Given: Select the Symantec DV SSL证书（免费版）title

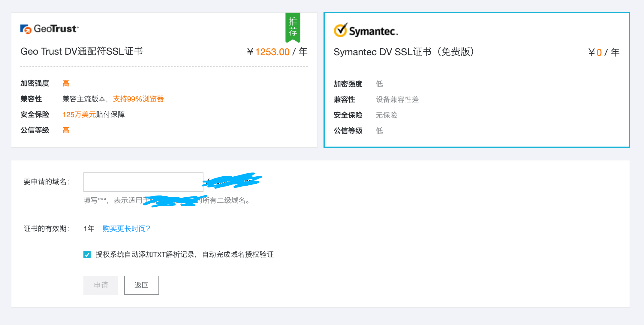Looking at the screenshot, I should click(x=404, y=52).
